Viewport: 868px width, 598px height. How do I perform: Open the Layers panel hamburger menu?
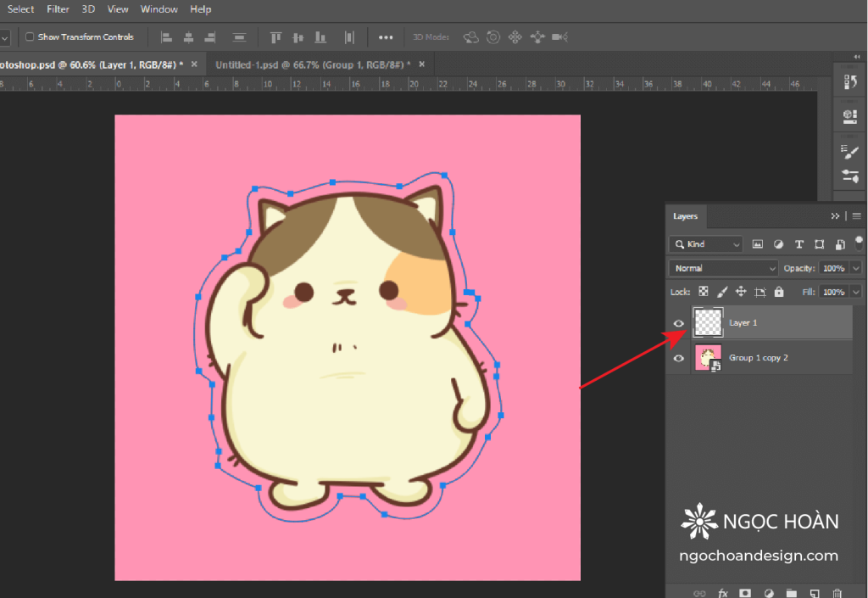tap(857, 216)
